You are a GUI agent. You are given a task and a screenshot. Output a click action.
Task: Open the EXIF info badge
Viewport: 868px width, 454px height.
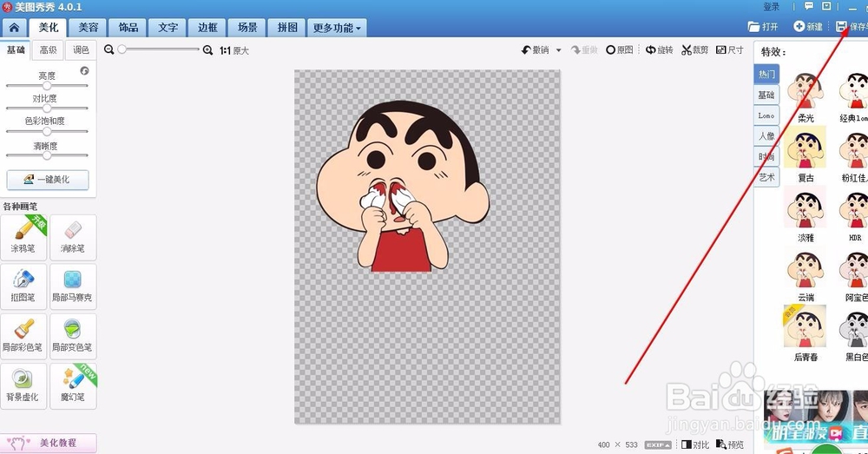click(659, 445)
